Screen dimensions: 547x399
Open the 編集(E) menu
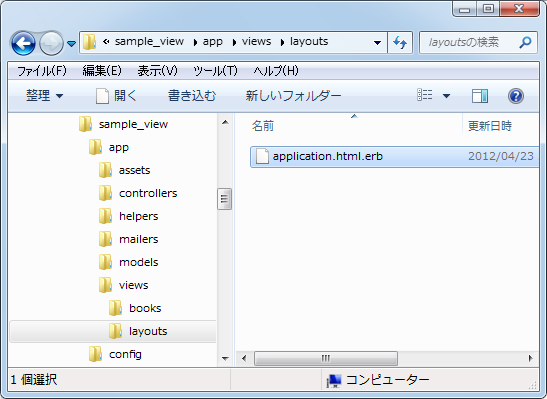click(x=102, y=71)
